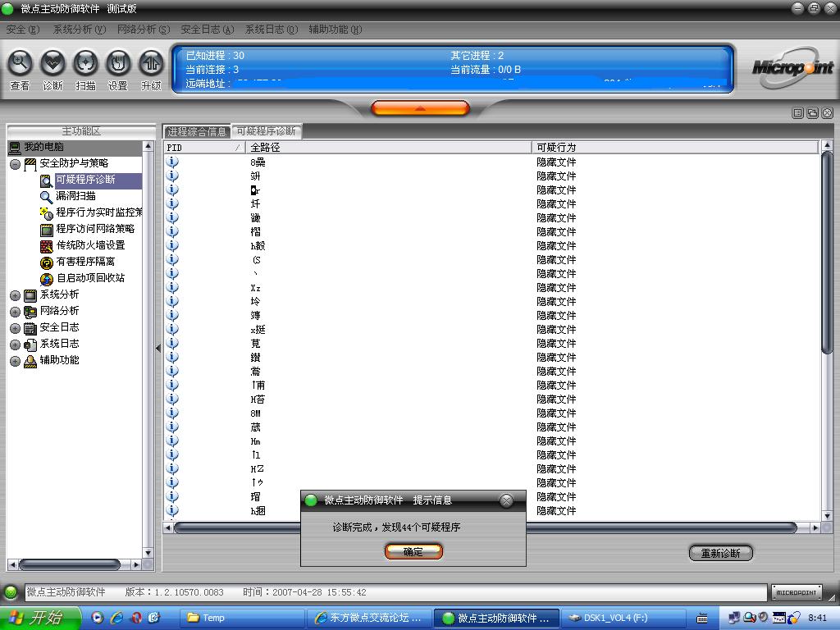
Task: Collapse sidebar with the splitter arrow
Action: tap(158, 348)
